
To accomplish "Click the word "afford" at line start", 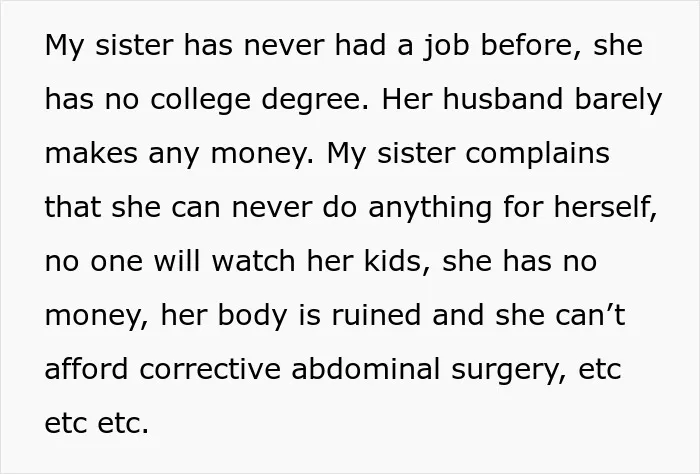I will coord(86,369).
